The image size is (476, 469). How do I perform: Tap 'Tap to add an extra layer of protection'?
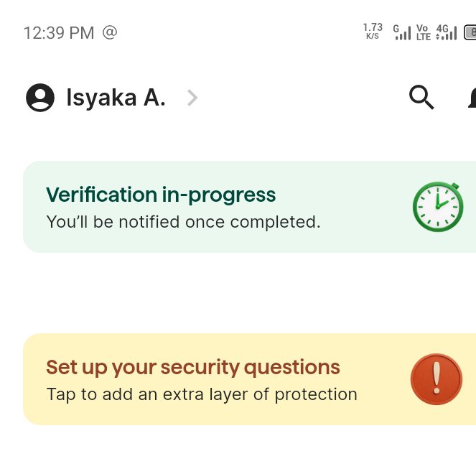point(202,394)
